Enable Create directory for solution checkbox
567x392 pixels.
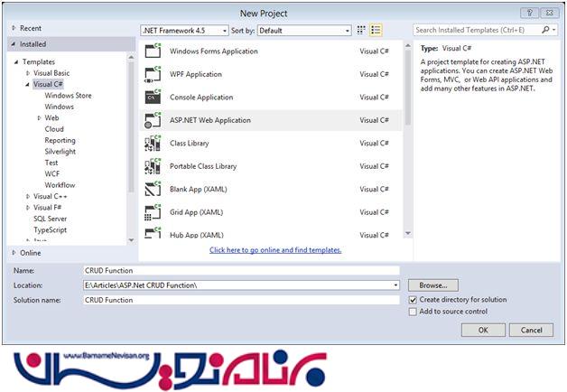coord(413,300)
